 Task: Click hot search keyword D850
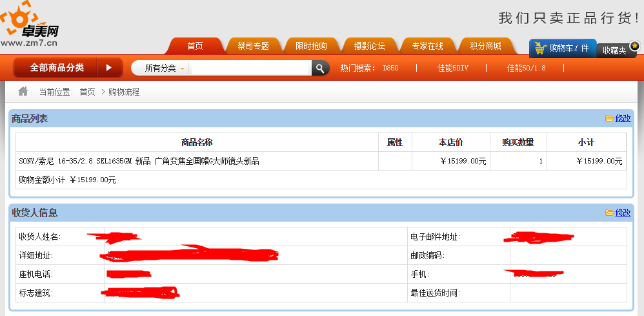pos(390,68)
